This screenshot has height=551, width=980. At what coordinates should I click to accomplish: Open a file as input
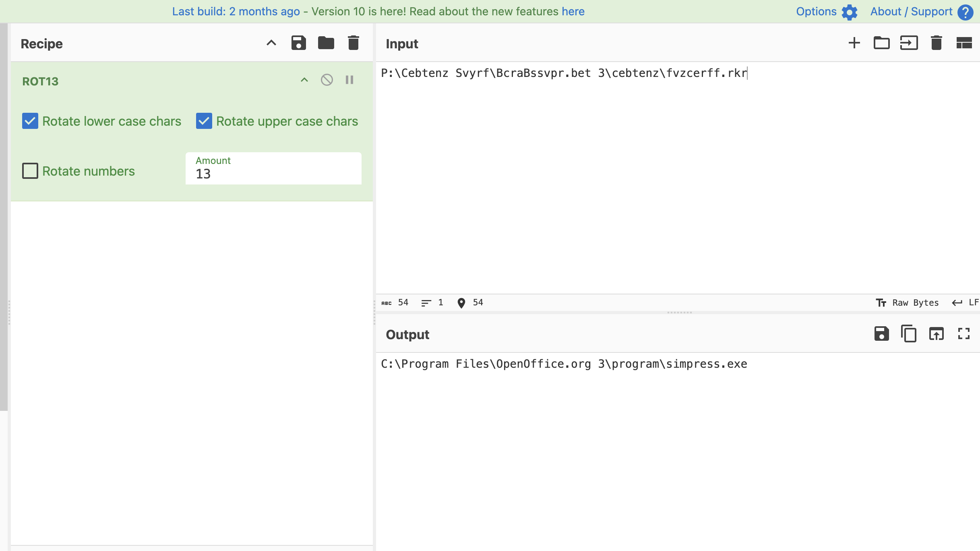pyautogui.click(x=909, y=43)
